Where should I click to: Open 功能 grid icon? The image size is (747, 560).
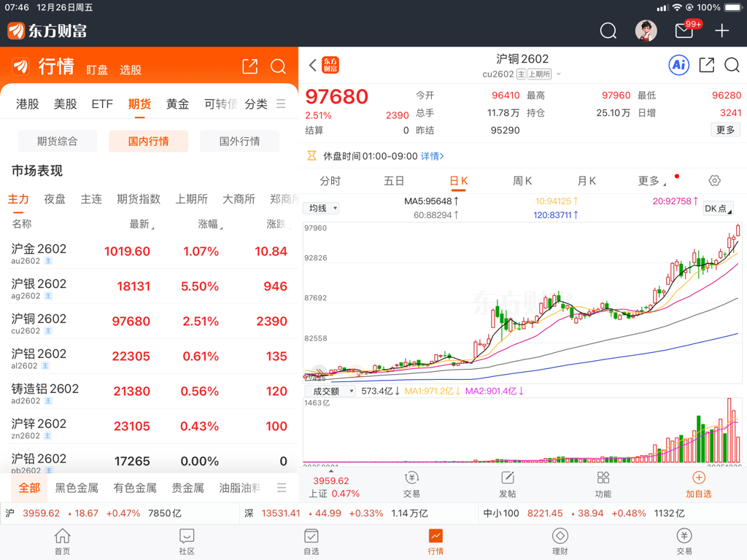point(603,485)
